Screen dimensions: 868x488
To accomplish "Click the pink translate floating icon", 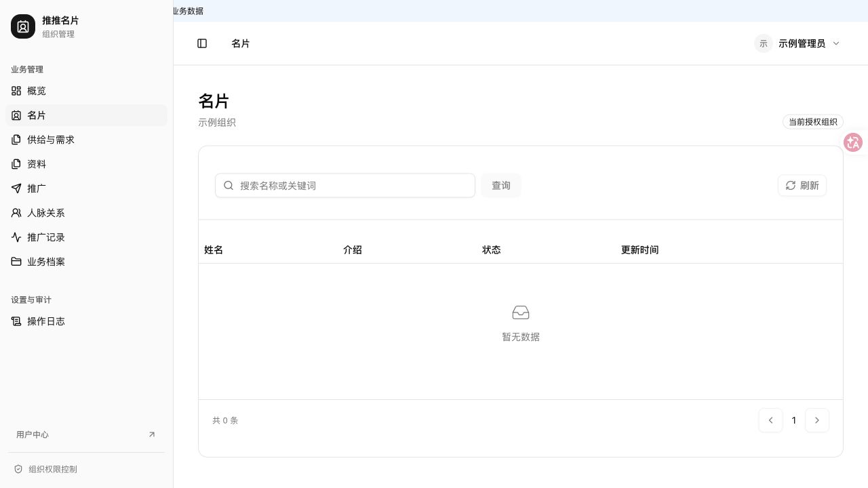I will coord(853,142).
